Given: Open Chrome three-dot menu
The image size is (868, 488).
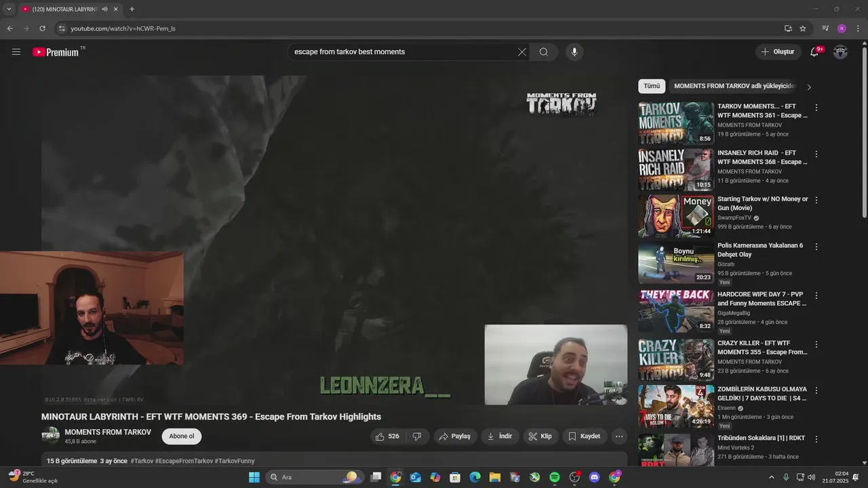Looking at the screenshot, I should click(x=857, y=28).
